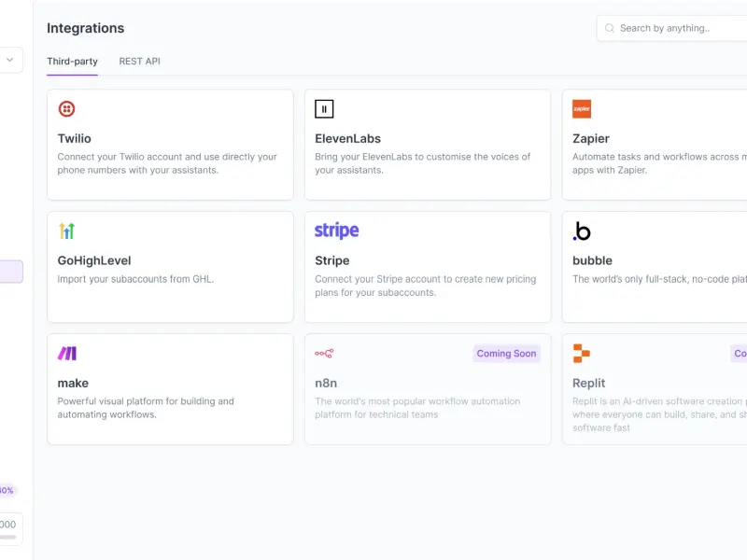Click the n8n card title
The height and width of the screenshot is (560, 747).
coord(326,384)
